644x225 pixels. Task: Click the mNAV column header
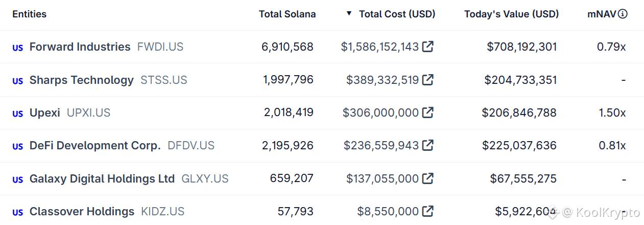(x=601, y=14)
